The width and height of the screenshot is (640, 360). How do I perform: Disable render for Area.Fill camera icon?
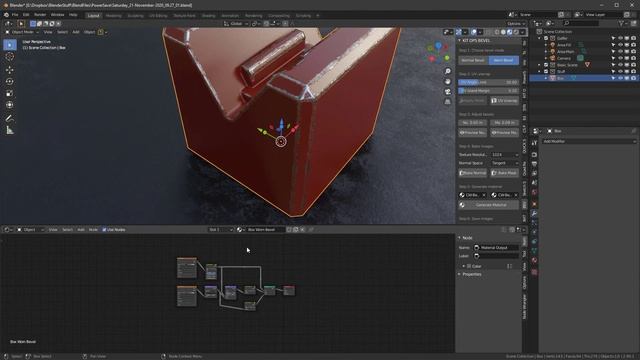633,45
